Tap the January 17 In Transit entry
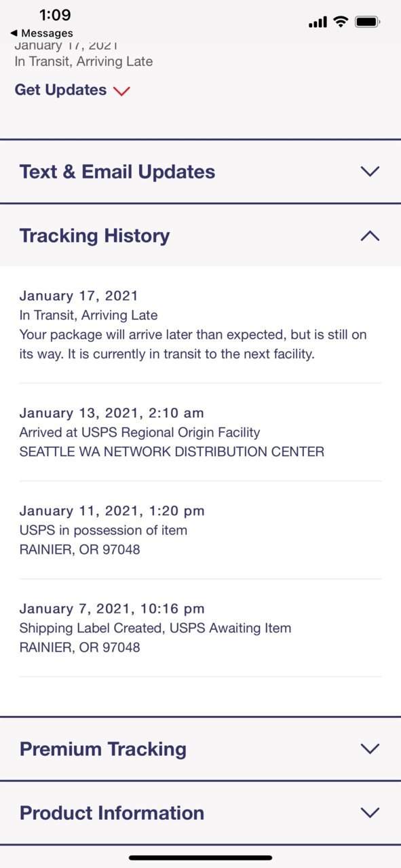The image size is (401, 868). [200, 325]
